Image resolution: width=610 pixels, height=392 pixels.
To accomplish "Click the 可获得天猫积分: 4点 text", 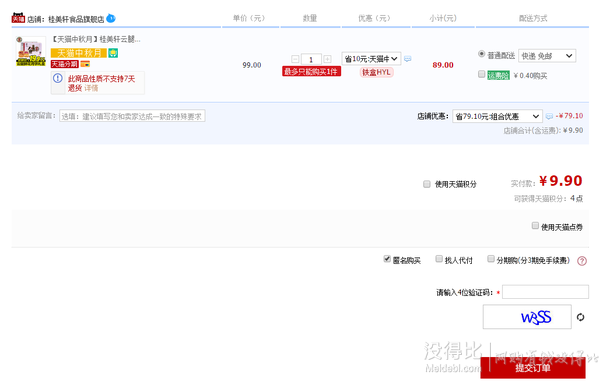I will click(x=549, y=199).
